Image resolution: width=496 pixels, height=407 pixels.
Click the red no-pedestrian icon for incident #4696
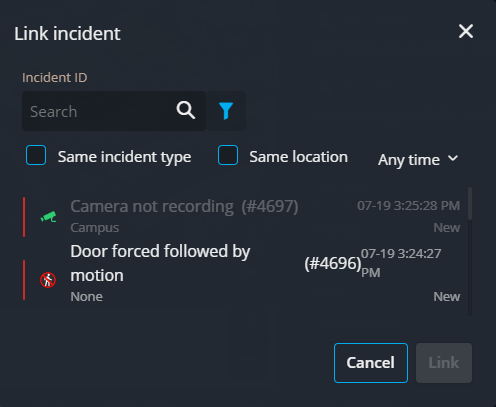pos(48,280)
